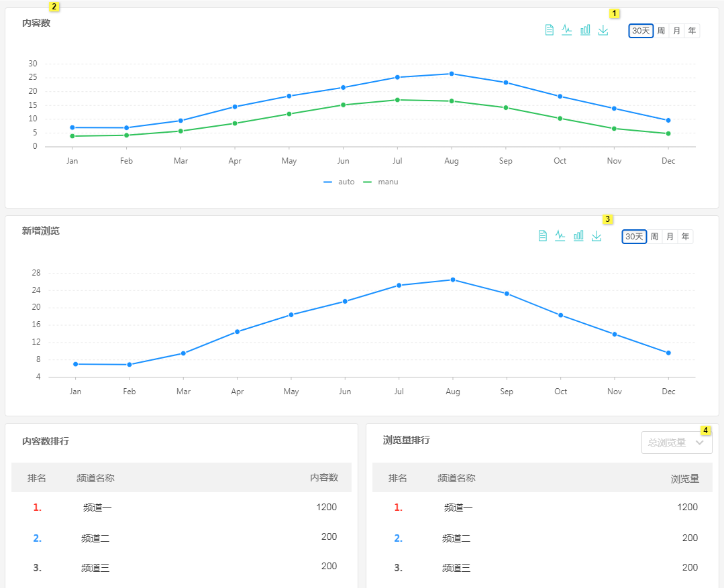Image resolution: width=724 pixels, height=588 pixels.
Task: Click 频道二 in 浏览量排行 table
Action: point(456,538)
